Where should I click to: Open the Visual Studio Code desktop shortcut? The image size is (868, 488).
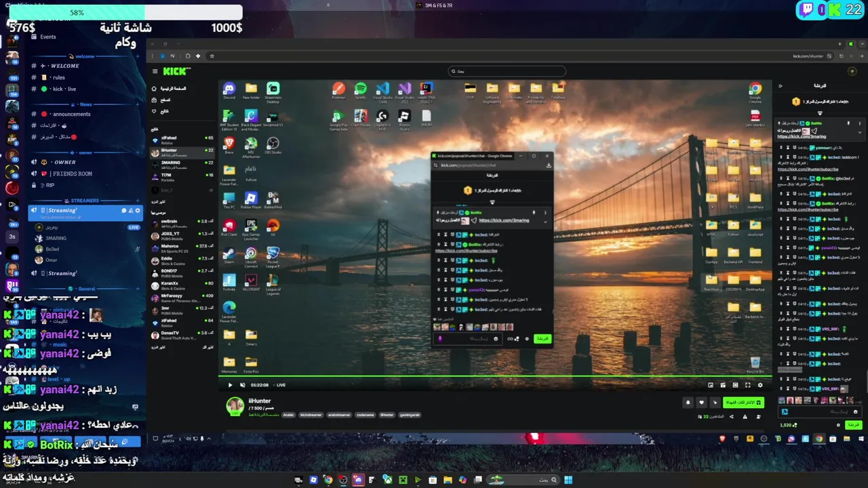pyautogui.click(x=382, y=92)
